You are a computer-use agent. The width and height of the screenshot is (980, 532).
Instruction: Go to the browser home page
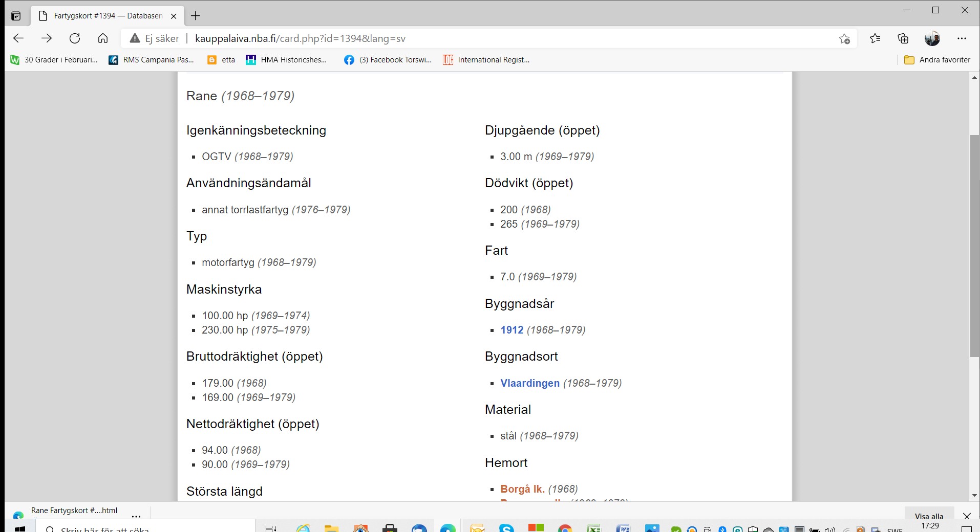(103, 38)
